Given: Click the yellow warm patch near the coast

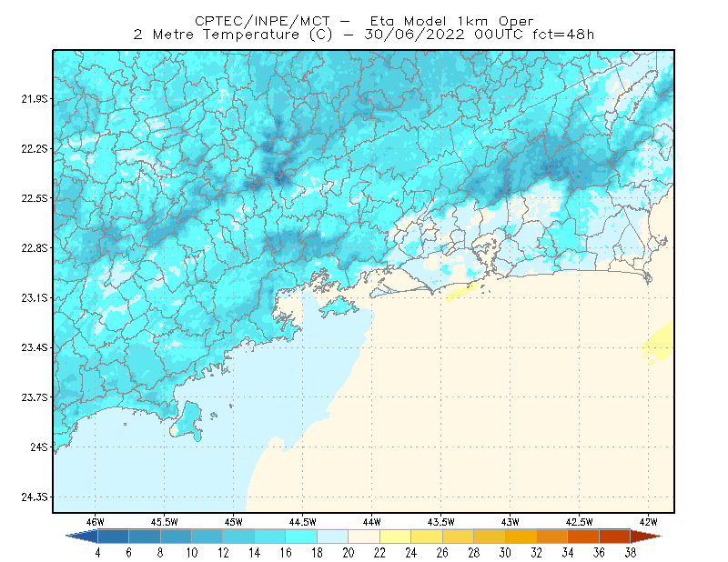Looking at the screenshot, I should pyautogui.click(x=461, y=293).
